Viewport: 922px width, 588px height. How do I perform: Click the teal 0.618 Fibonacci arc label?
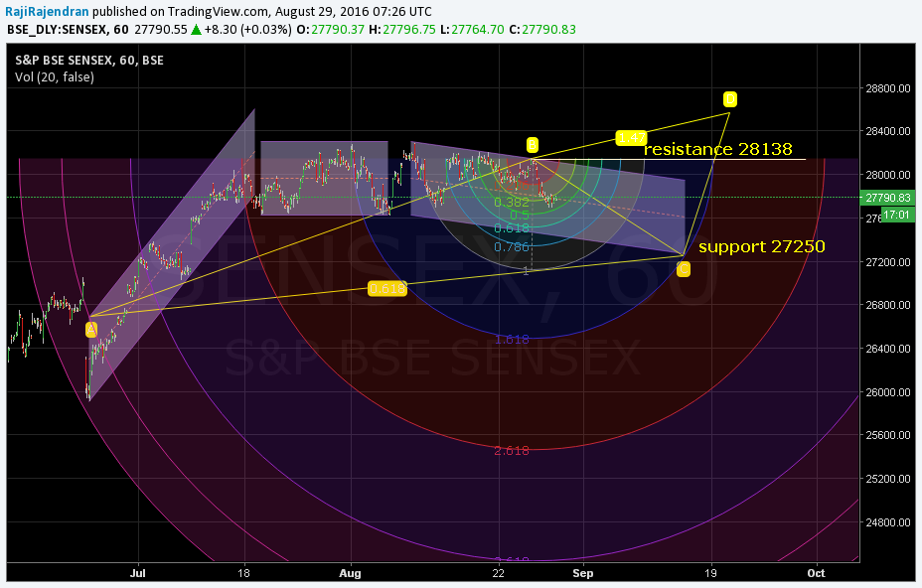coord(512,228)
